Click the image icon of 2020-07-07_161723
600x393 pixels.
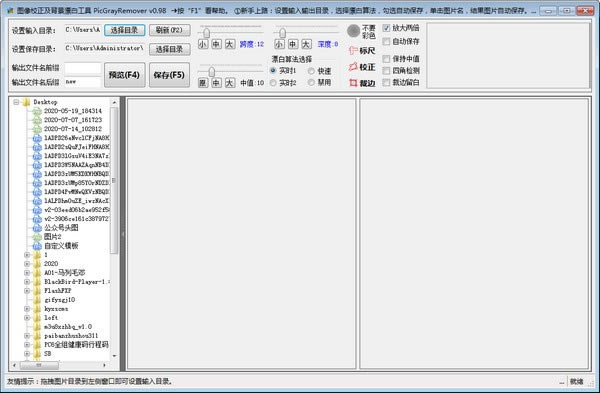pos(37,120)
